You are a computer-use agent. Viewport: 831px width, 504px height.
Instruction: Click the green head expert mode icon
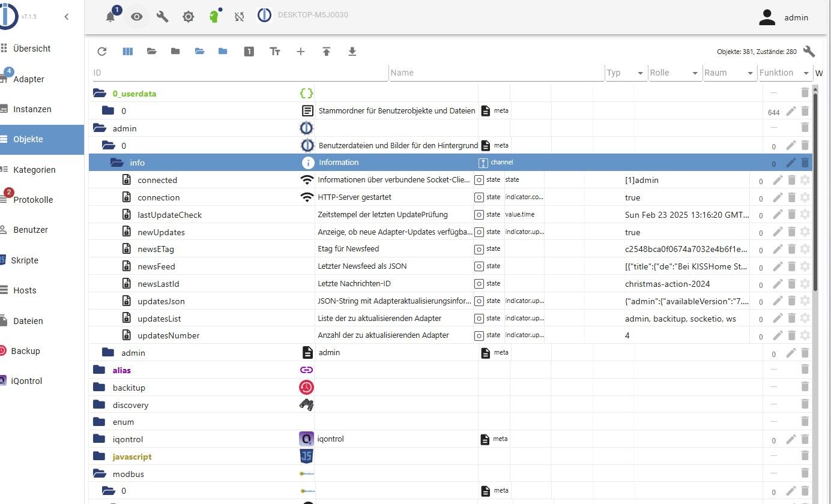pyautogui.click(x=214, y=17)
